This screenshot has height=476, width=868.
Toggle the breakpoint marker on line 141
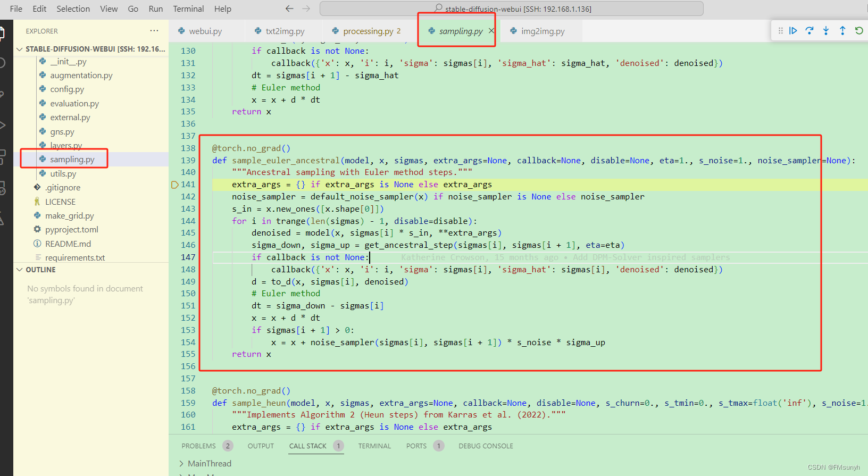pos(175,185)
